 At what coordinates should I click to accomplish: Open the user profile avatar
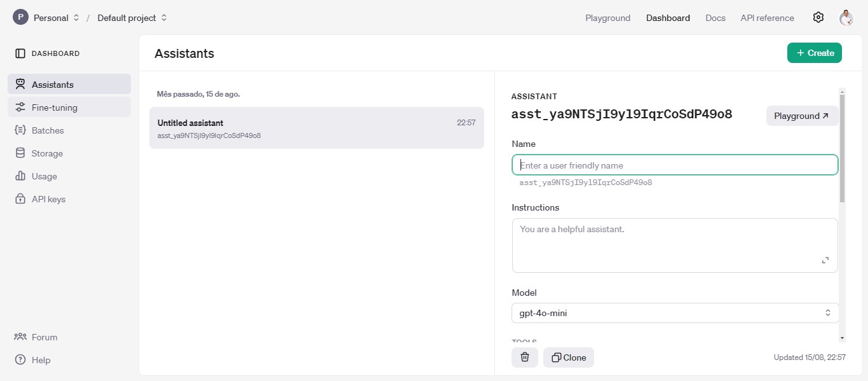[846, 18]
